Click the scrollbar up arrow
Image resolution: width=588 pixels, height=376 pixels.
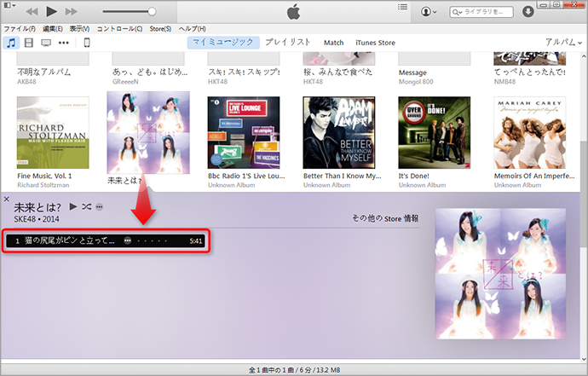pyautogui.click(x=584, y=56)
